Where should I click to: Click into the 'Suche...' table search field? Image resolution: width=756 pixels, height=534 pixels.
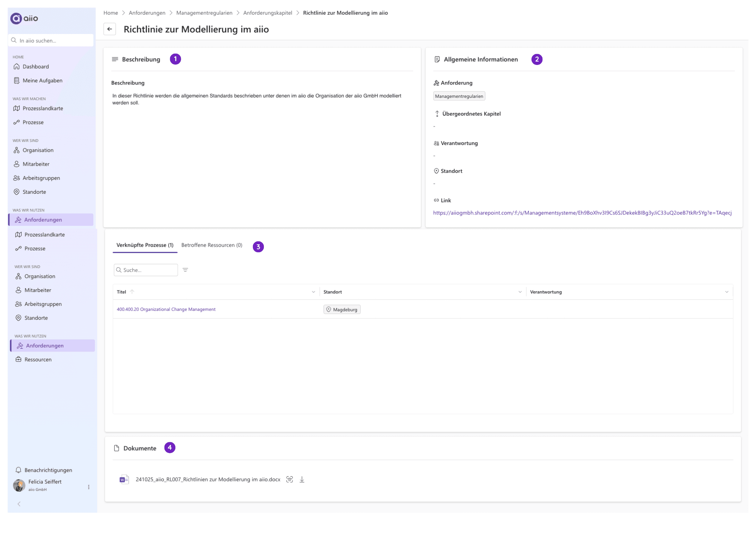146,270
